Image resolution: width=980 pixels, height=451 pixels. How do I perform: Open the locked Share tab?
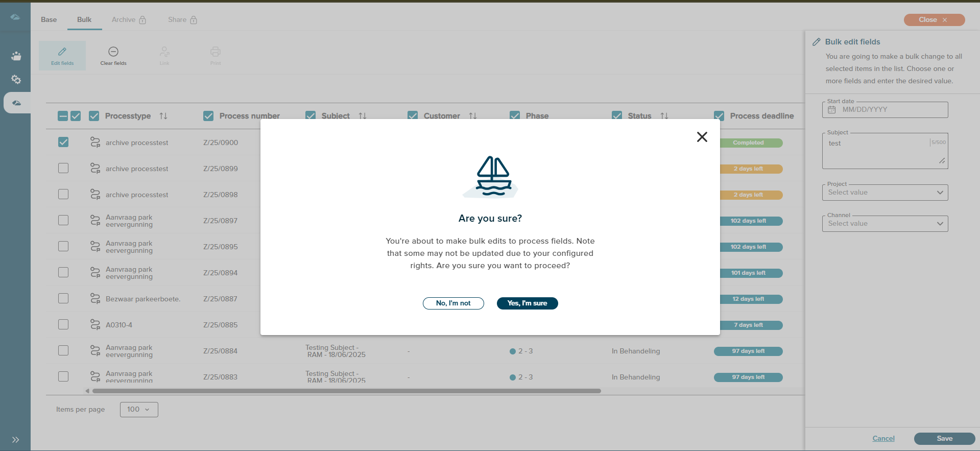[x=182, y=20]
